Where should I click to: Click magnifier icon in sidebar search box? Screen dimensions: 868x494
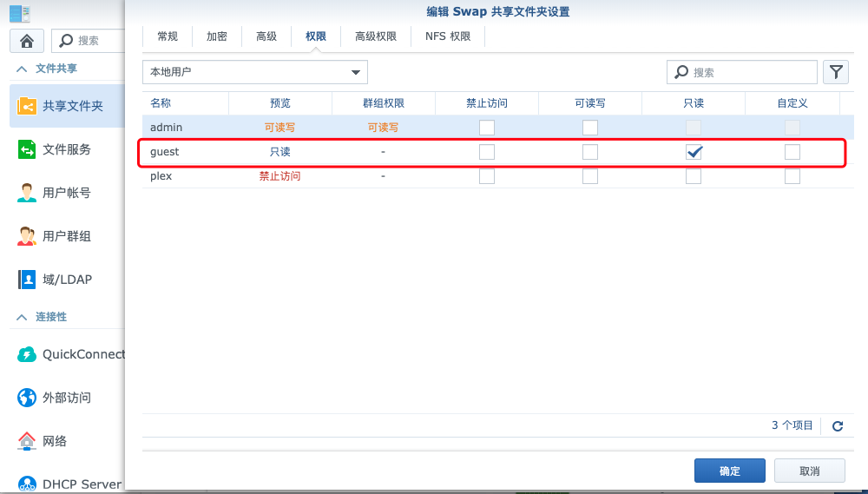tap(66, 41)
